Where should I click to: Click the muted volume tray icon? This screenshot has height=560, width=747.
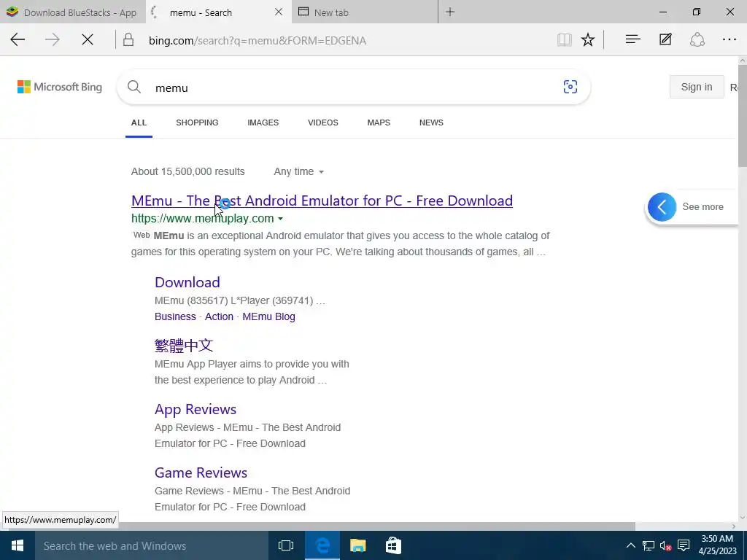pyautogui.click(x=665, y=545)
